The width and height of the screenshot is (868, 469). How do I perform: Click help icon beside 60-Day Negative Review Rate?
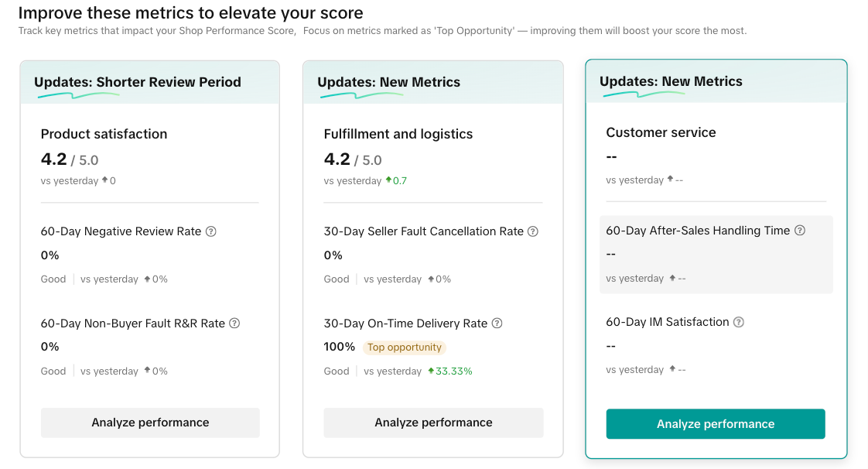pyautogui.click(x=211, y=231)
